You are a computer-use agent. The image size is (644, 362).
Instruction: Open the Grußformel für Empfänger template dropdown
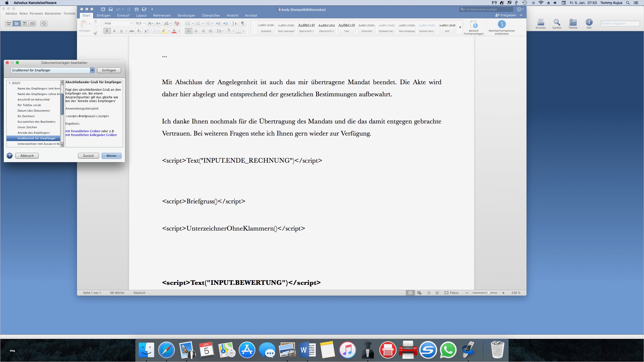[92, 70]
